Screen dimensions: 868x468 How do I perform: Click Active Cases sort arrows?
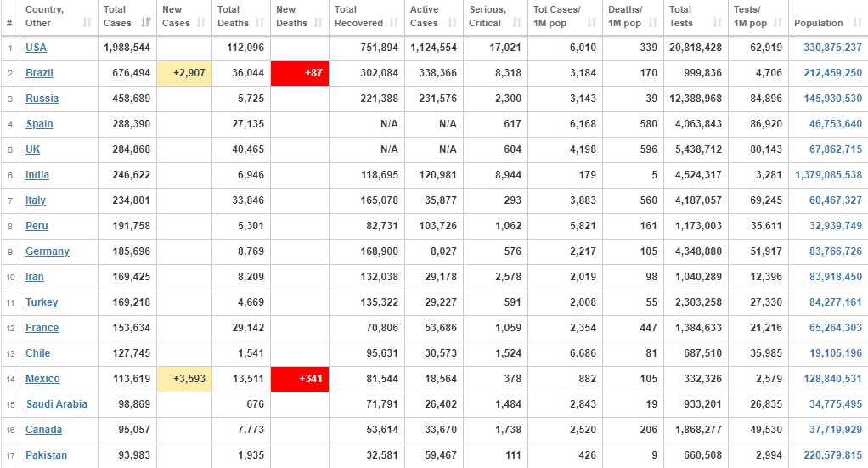click(453, 23)
